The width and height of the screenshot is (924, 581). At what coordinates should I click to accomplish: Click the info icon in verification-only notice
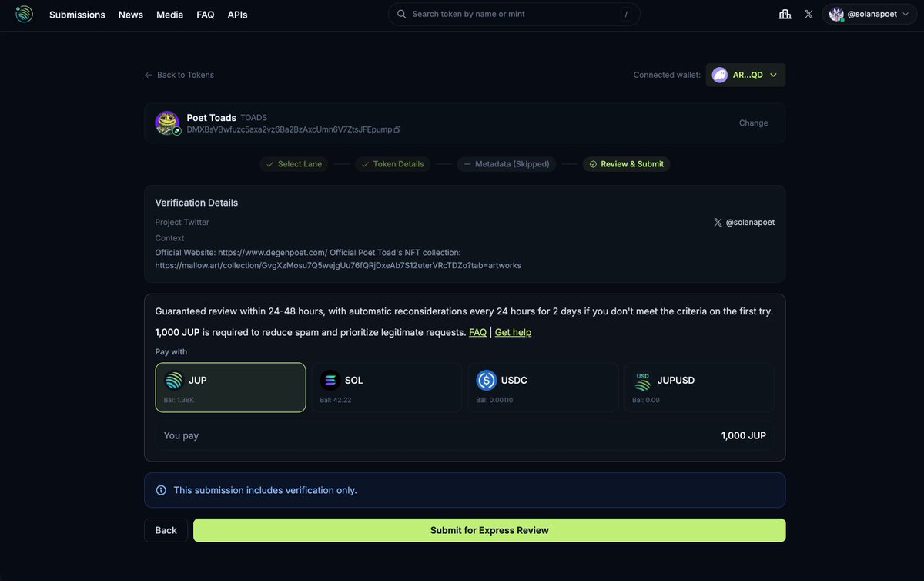pyautogui.click(x=161, y=490)
